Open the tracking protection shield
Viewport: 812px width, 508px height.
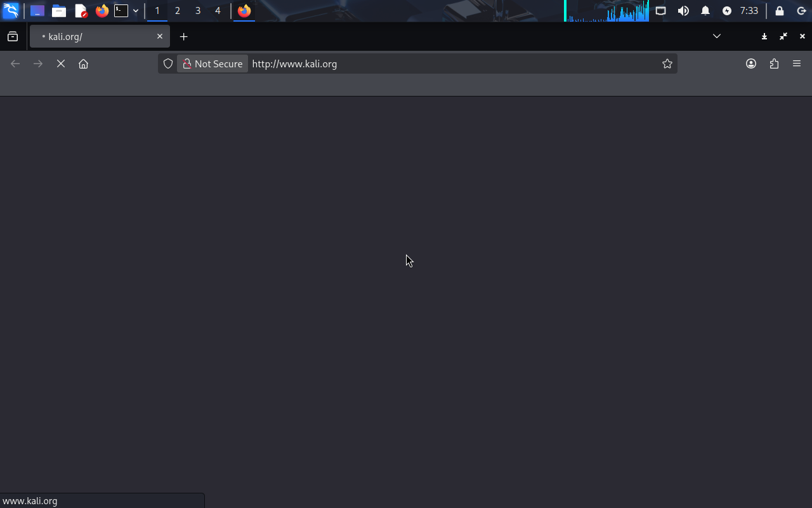point(168,63)
